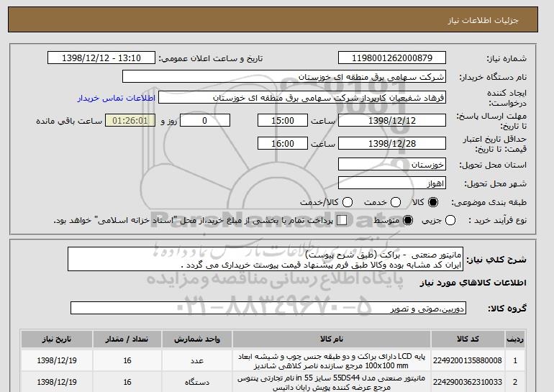Screen dimensions: 554x392
Task: Choose the جزیی purchase process option
Action: click(450, 220)
